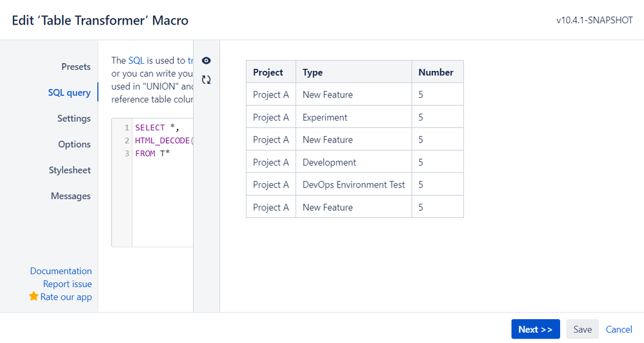Click inside the SQL code editor
Image resolution: width=644 pixels, height=343 pixels.
coord(161,193)
